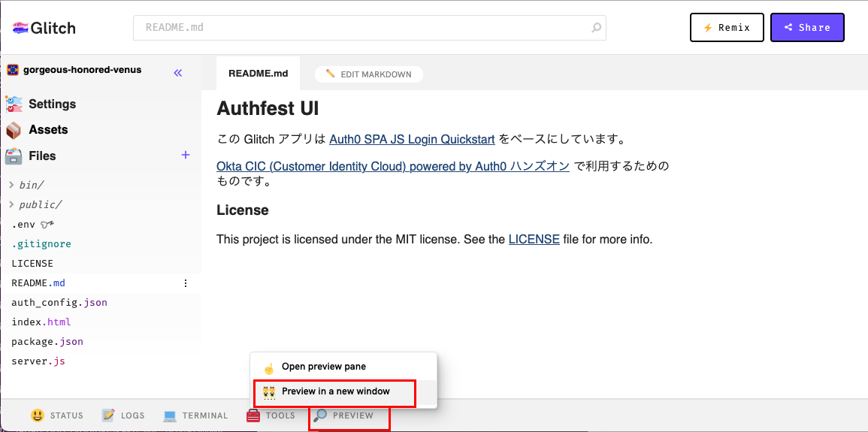868x432 pixels.
Task: Open the Okta CIC hands-on link
Action: coord(393,167)
